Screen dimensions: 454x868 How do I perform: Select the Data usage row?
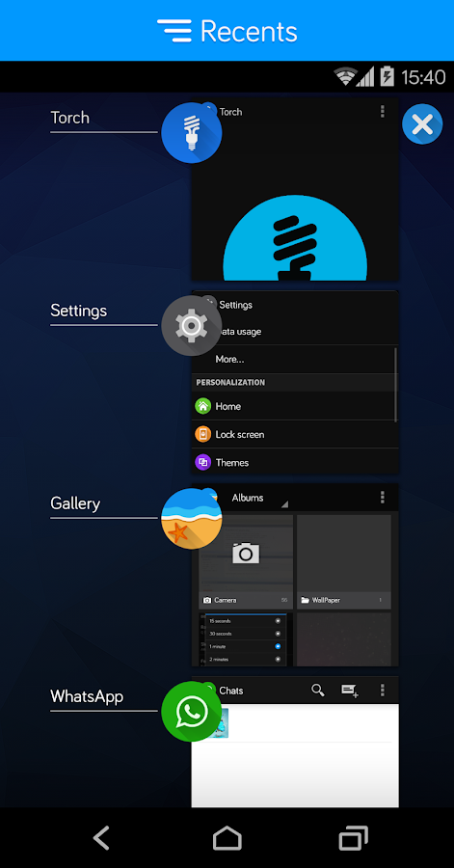295,331
